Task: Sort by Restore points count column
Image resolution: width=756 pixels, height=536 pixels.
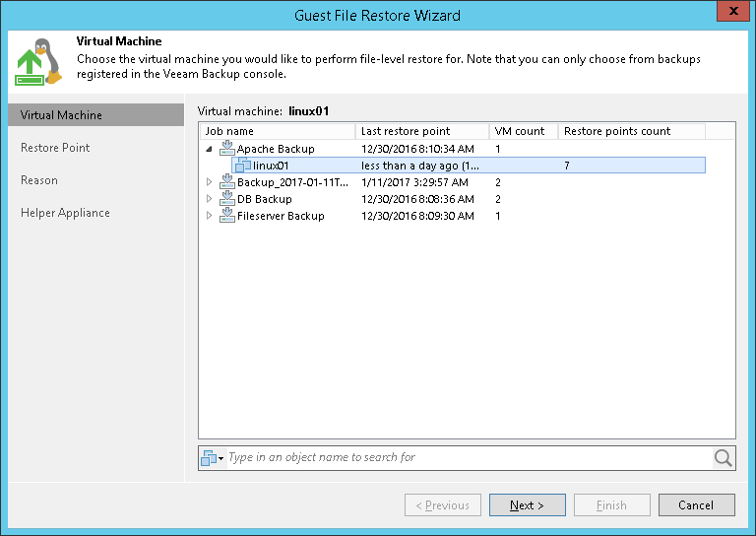Action: [x=631, y=131]
